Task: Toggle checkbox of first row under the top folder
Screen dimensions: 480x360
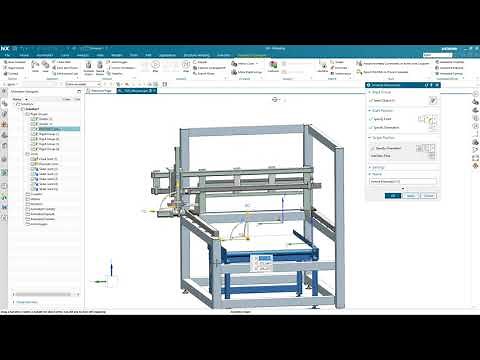Action: [x=33, y=119]
